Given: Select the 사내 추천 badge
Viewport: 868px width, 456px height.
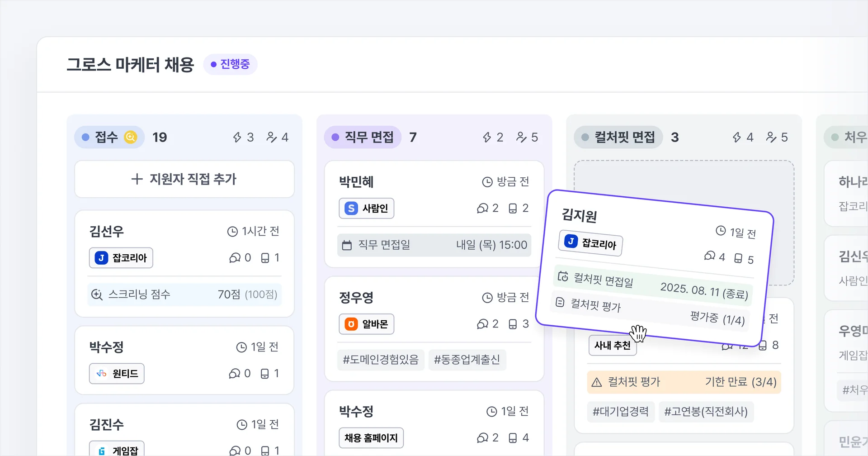Looking at the screenshot, I should [612, 345].
